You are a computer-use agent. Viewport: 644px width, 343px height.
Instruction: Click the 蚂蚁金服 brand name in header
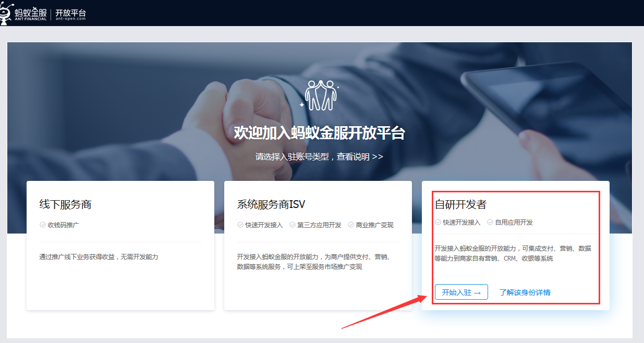point(31,13)
